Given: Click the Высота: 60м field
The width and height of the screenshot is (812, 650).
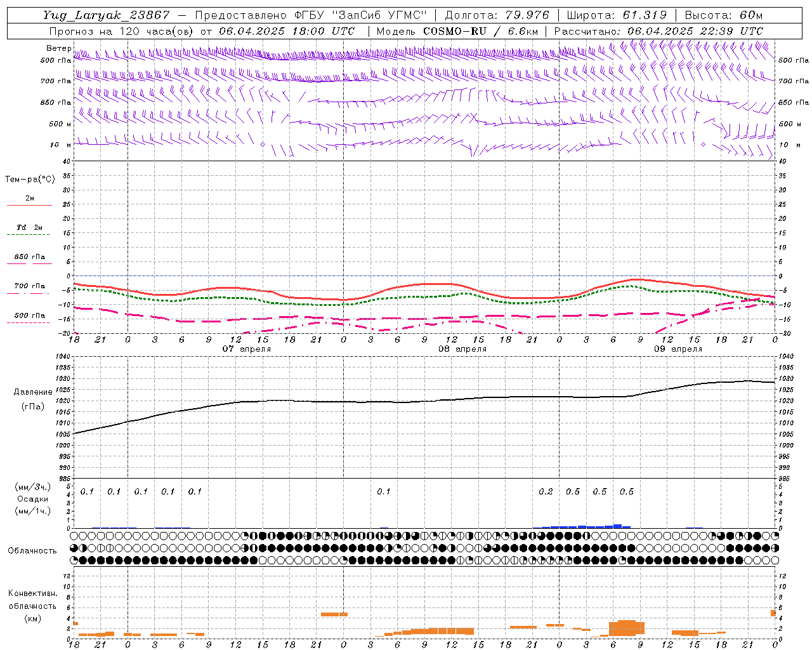Looking at the screenshot, I should 723,15.
